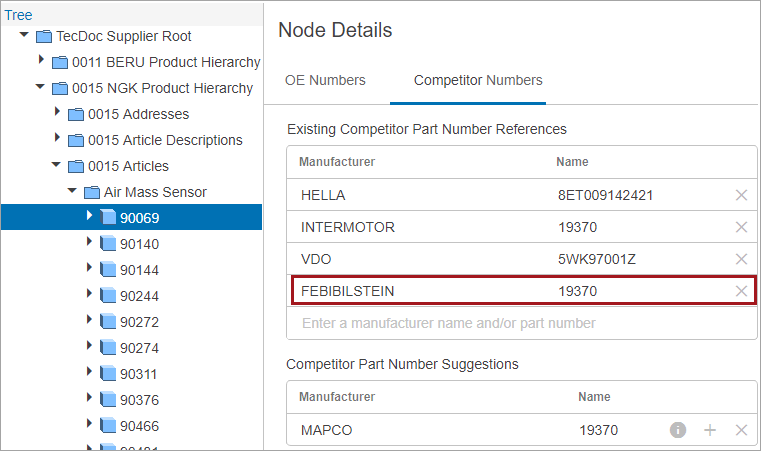Expand article 90376 node
The height and width of the screenshot is (451, 761).
click(x=89, y=397)
